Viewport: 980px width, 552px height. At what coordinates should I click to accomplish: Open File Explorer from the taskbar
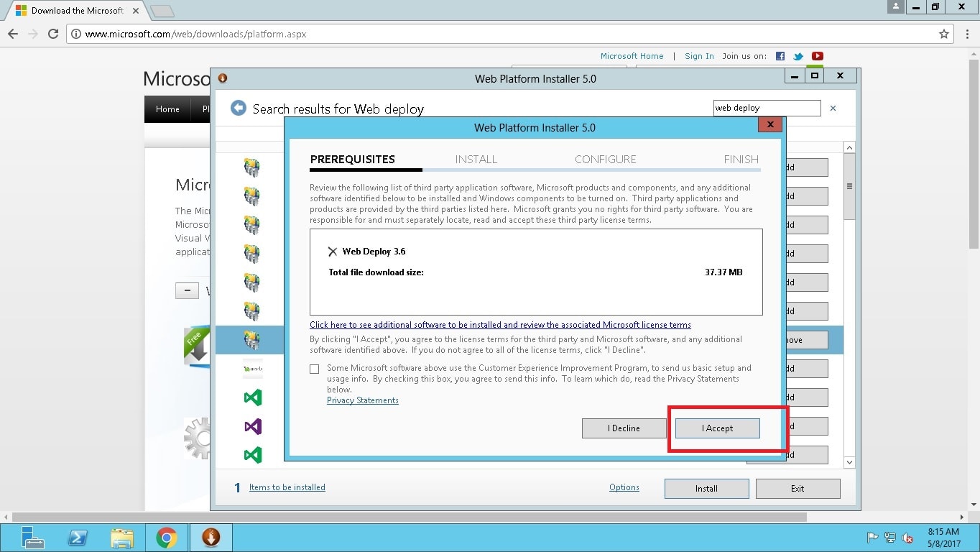[x=122, y=538]
